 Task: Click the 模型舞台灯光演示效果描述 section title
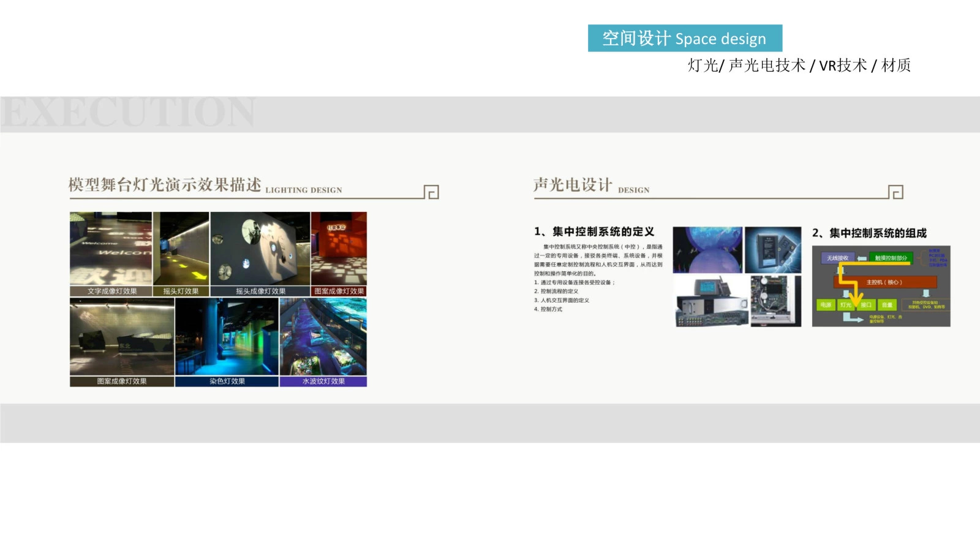pos(165,184)
